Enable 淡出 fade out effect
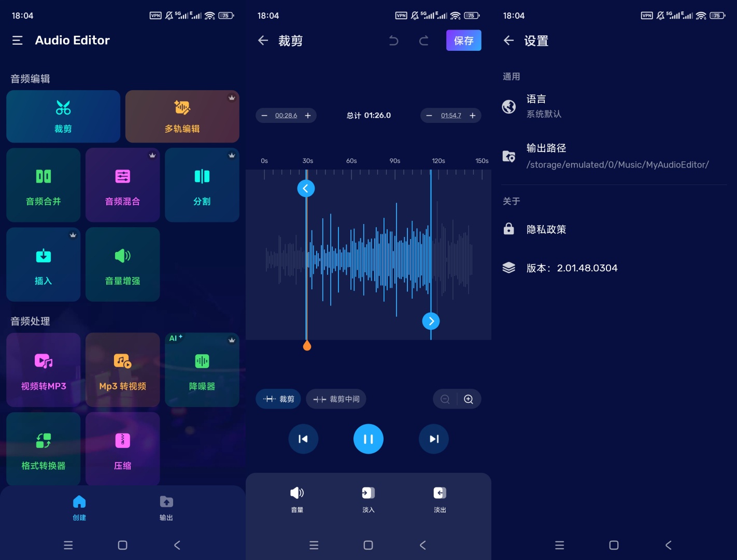 (440, 499)
